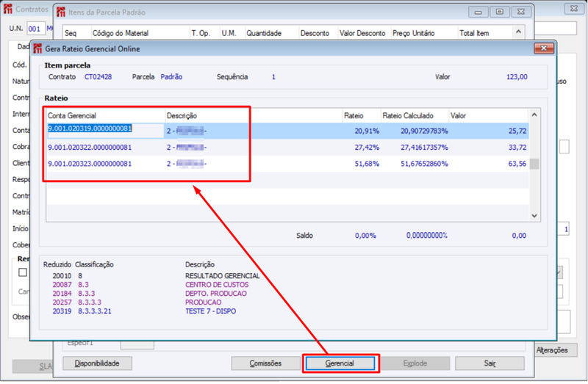The width and height of the screenshot is (588, 384).
Task: Click the classification row 20087 8.3
Action: [150, 285]
